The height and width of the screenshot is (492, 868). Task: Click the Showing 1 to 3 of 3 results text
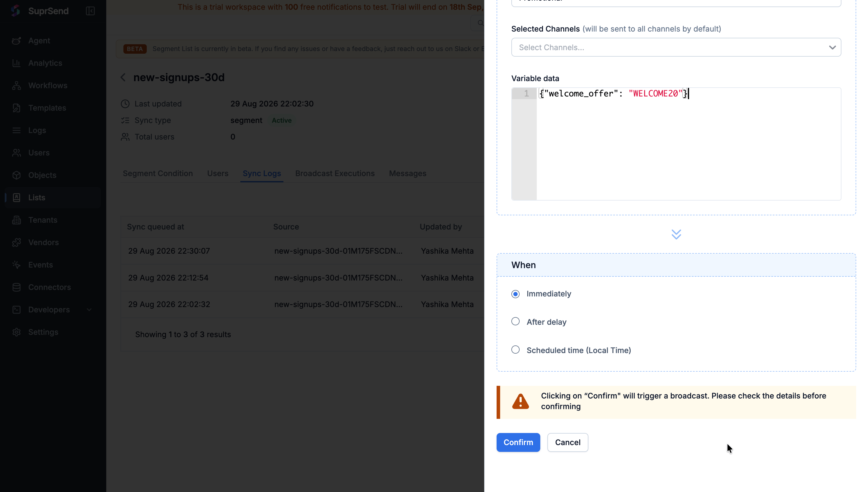pos(183,334)
